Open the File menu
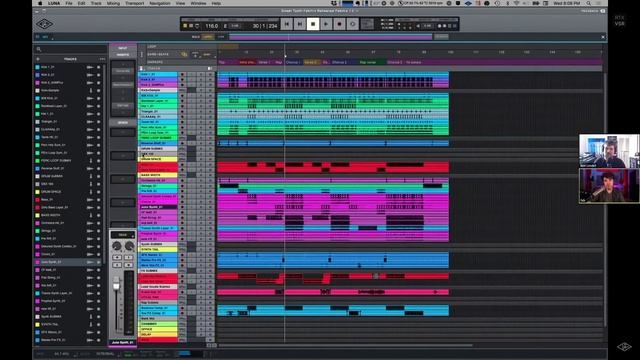Screen dimensions: 640x360 [x=69, y=3]
